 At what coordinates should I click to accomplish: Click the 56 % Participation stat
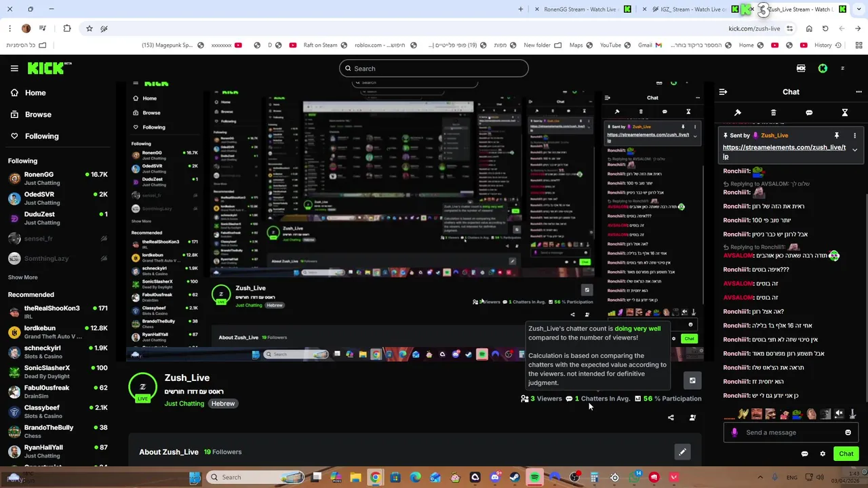pos(667,399)
